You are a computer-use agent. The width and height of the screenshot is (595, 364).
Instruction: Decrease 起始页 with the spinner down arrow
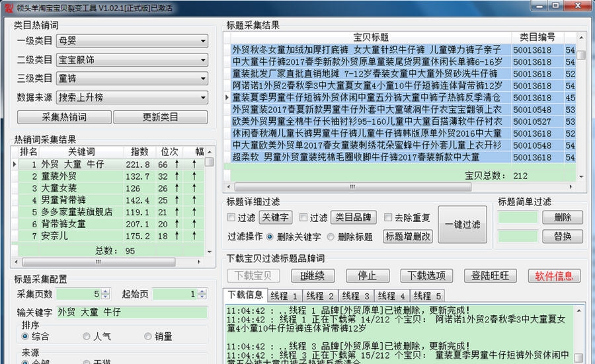coord(202,297)
